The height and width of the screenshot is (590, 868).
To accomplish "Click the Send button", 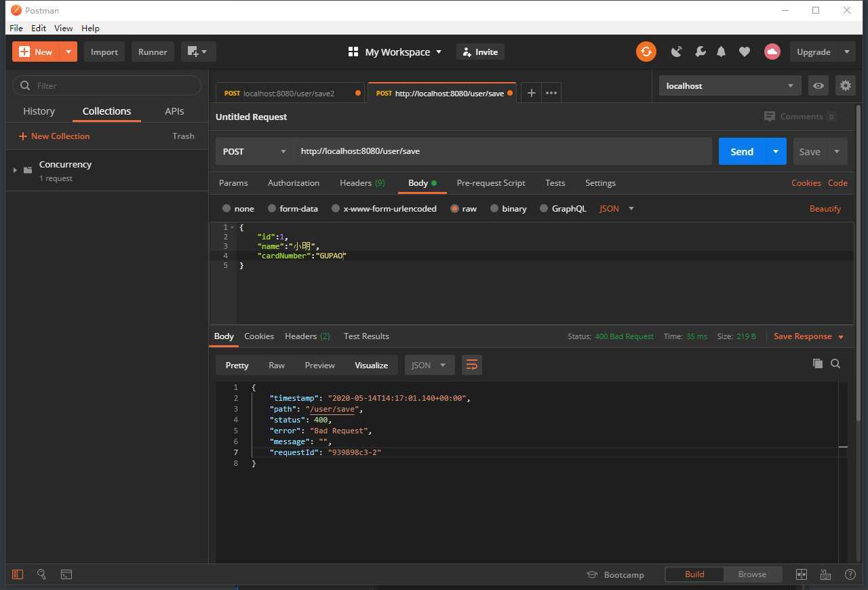I will coord(742,151).
